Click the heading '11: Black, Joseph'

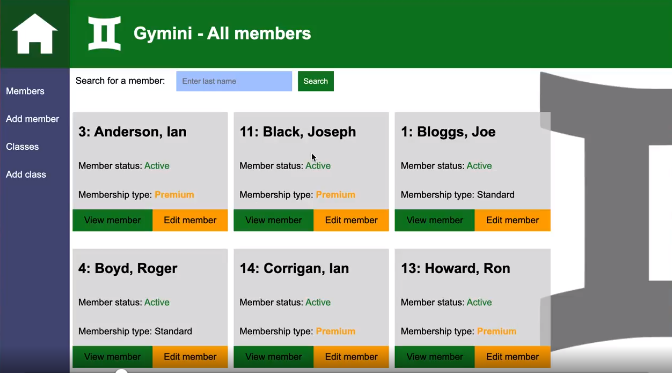click(297, 132)
